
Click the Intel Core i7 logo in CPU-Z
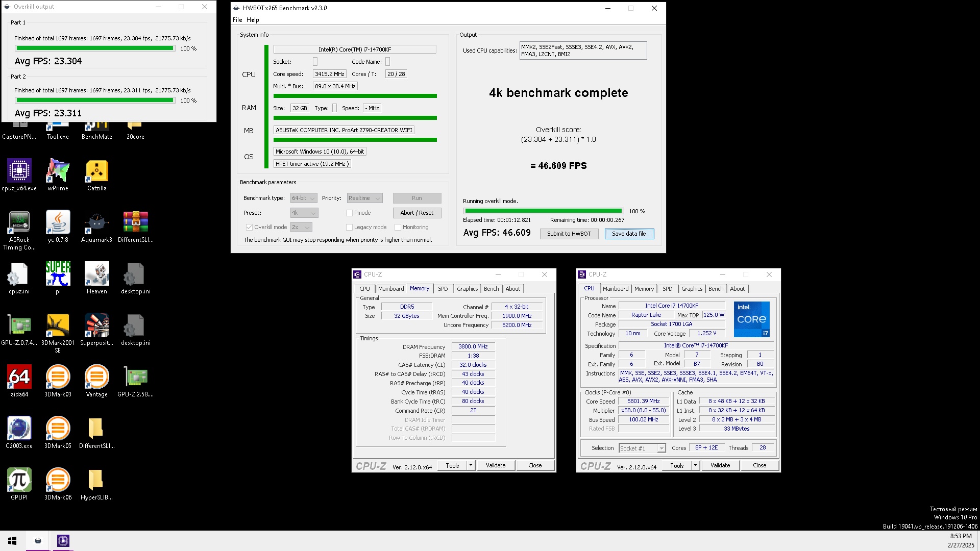click(x=751, y=319)
